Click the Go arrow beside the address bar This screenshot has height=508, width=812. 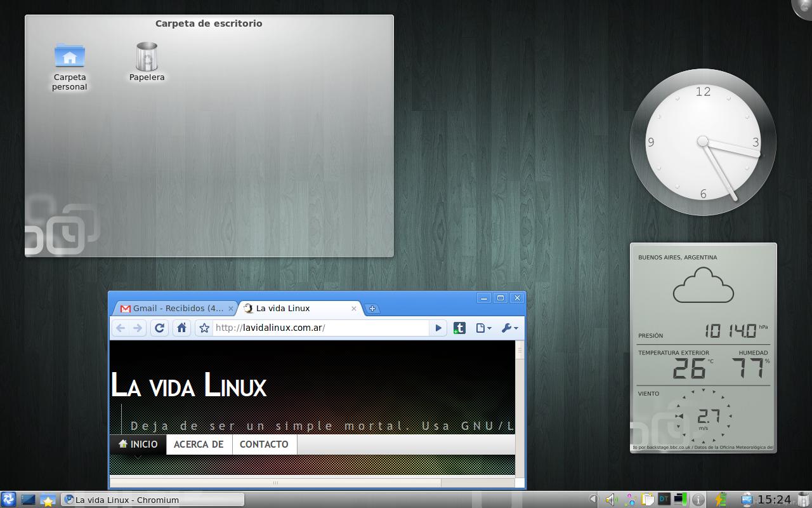point(438,328)
